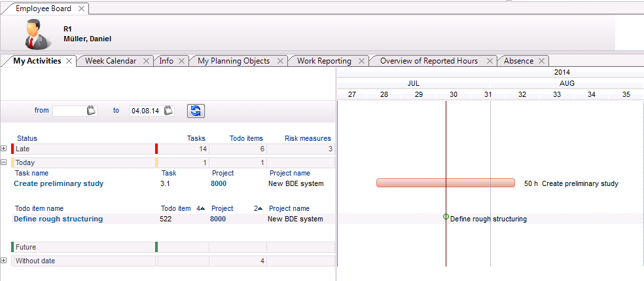Click the JUL month header in timeline
644x281 pixels.
coord(413,83)
